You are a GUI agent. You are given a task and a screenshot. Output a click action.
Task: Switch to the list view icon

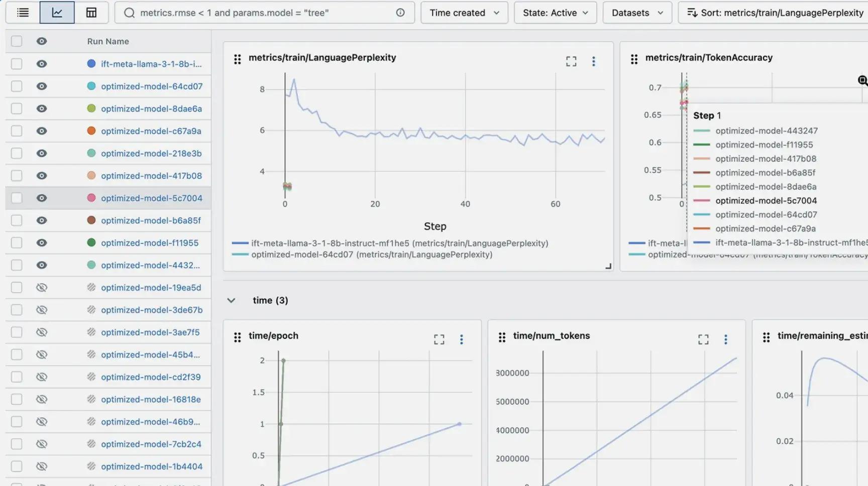point(23,13)
